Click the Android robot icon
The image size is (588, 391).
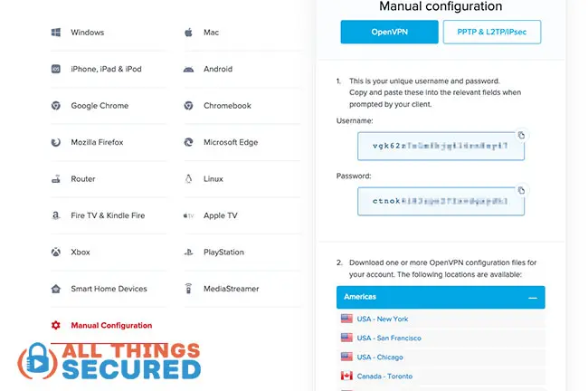point(188,69)
